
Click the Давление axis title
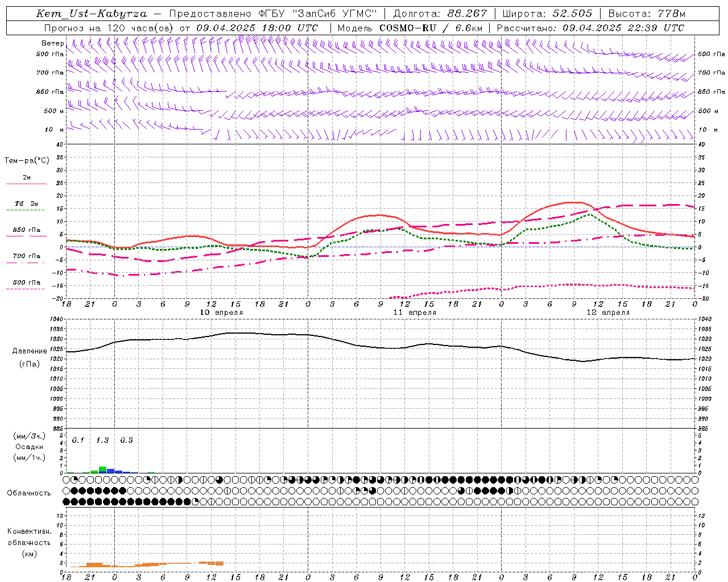coord(30,351)
